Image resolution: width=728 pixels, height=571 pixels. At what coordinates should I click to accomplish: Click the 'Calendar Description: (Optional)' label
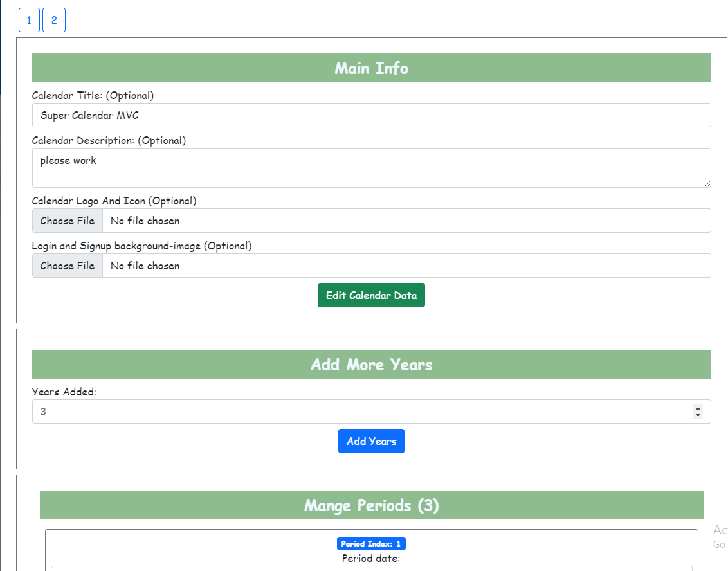coord(109,141)
